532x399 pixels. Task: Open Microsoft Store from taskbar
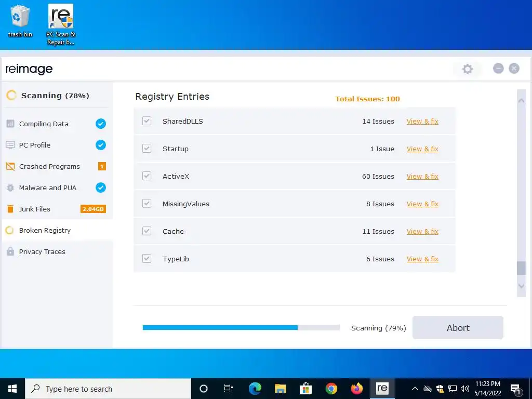(x=305, y=389)
